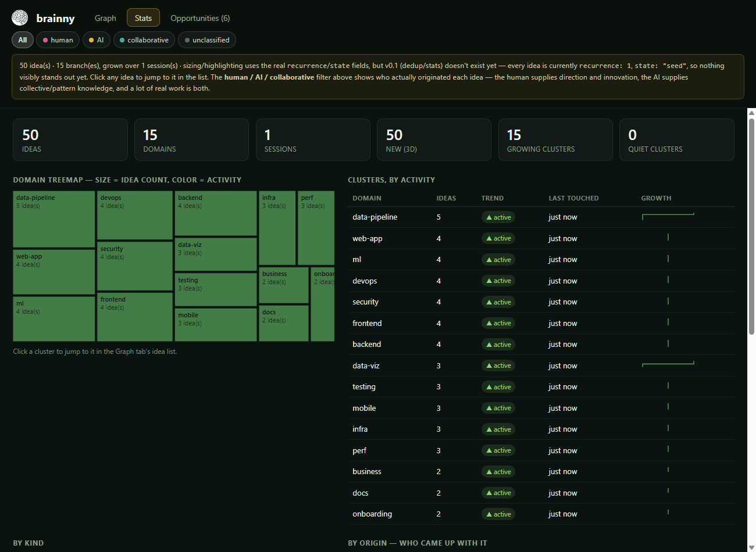Screen dimensions: 756x552
Task: Open the Opportunities (6) tab
Action: [x=200, y=18]
